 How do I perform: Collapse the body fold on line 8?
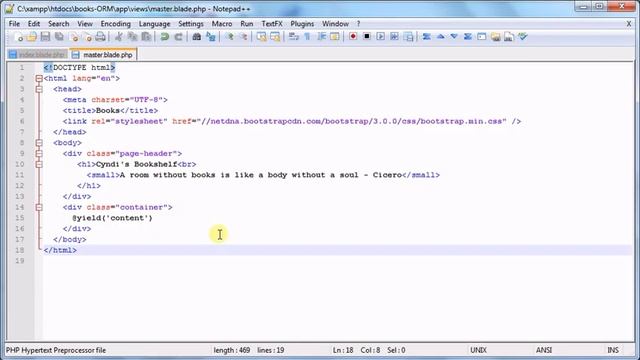(x=39, y=143)
